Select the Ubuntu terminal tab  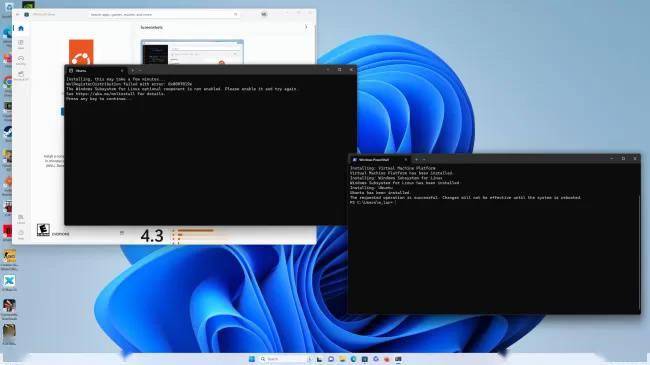click(x=96, y=71)
